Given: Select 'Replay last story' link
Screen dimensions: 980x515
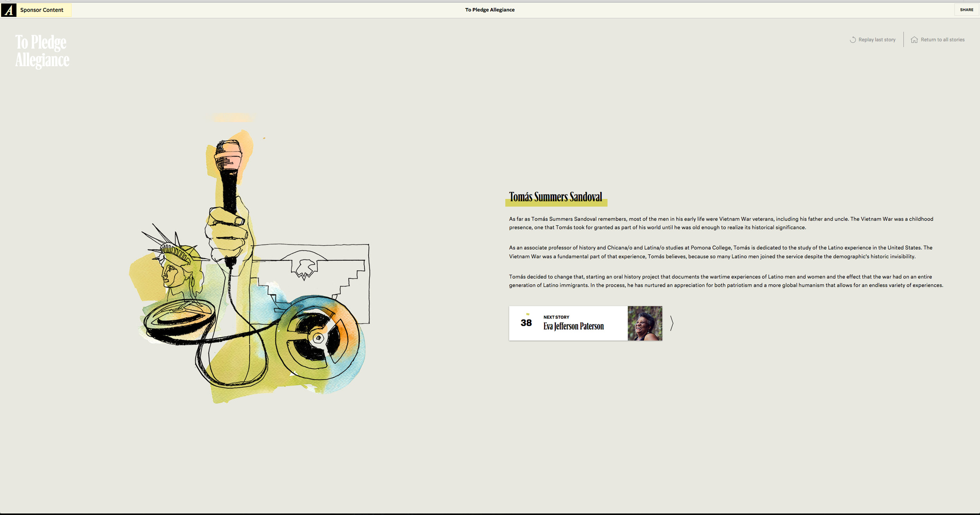Looking at the screenshot, I should 877,40.
